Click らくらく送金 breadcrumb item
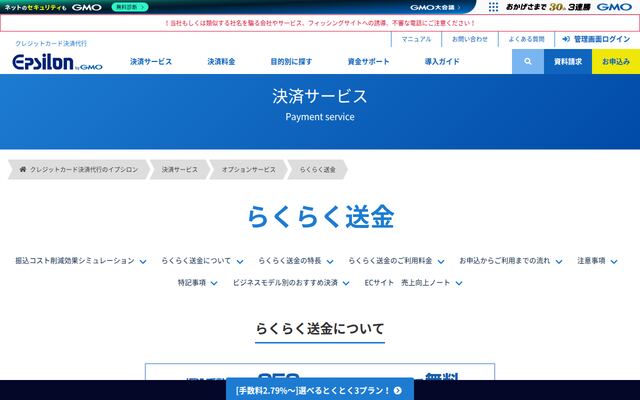 pyautogui.click(x=318, y=169)
